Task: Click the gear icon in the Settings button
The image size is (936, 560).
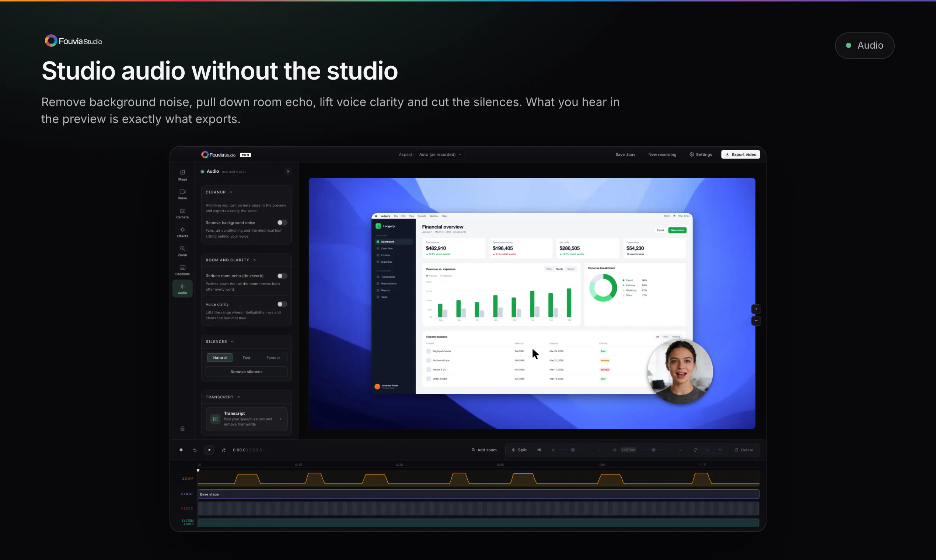Action: pyautogui.click(x=692, y=154)
